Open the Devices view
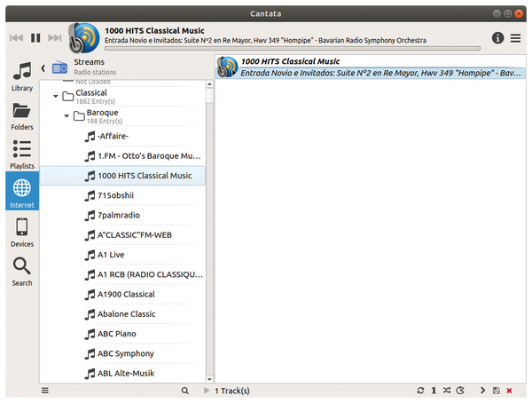Screen dimensions: 532x403 (x=22, y=233)
